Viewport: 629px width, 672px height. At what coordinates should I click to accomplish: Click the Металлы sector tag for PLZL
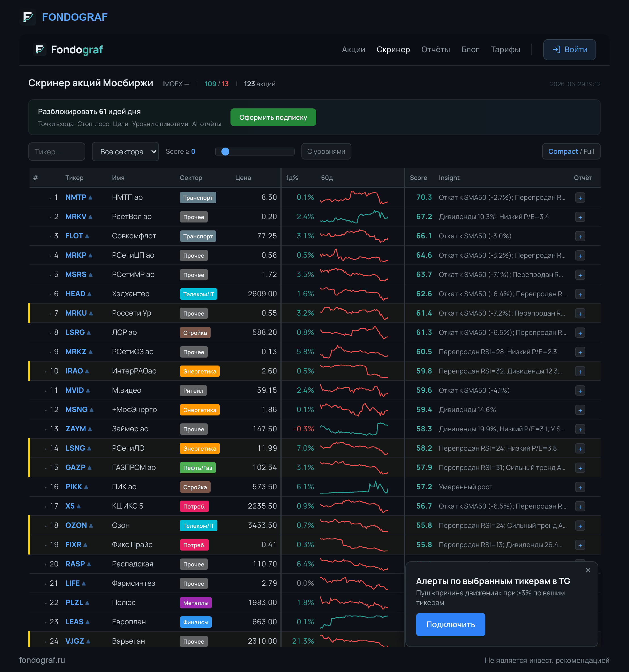point(196,603)
